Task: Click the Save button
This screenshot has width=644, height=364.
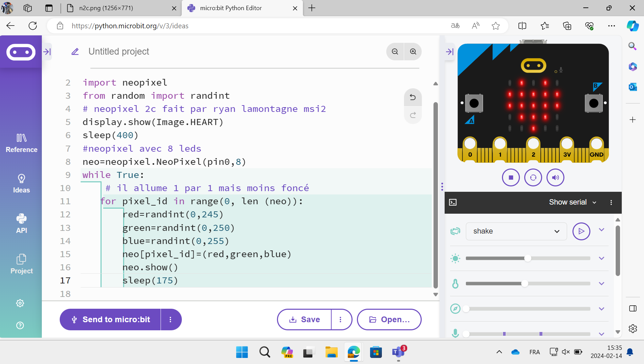Action: (x=304, y=320)
